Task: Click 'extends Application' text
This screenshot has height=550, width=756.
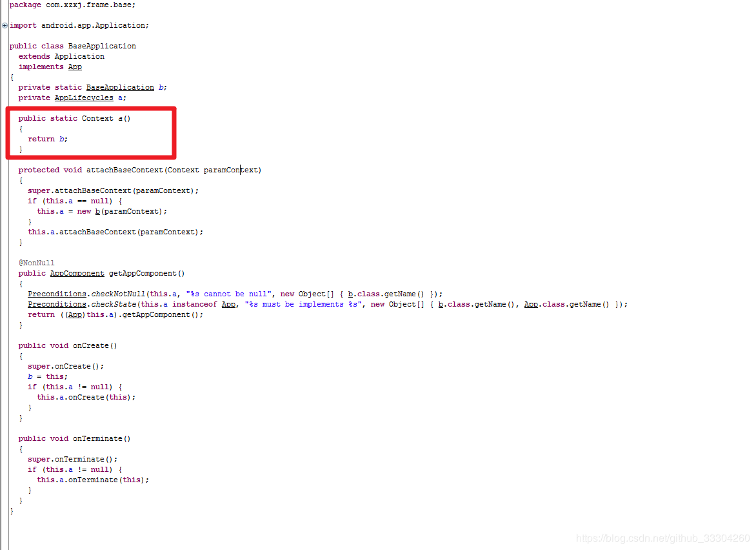Action: point(61,56)
